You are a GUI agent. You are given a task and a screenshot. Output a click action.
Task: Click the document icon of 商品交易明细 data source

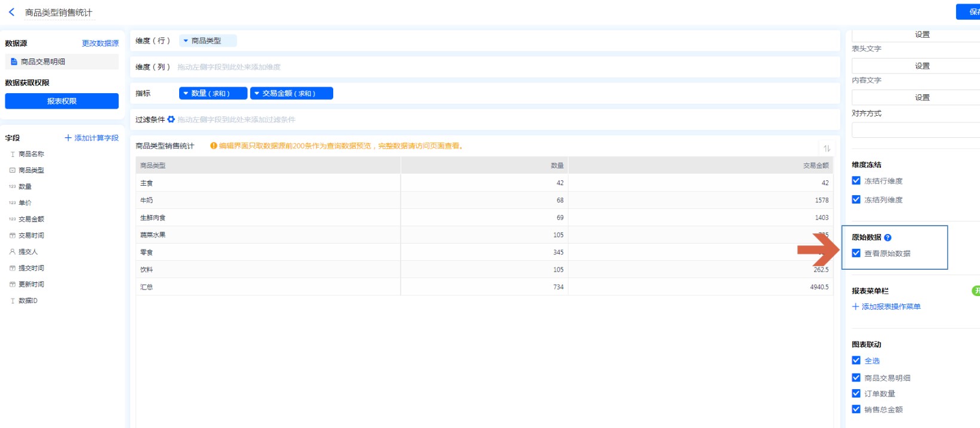(14, 61)
